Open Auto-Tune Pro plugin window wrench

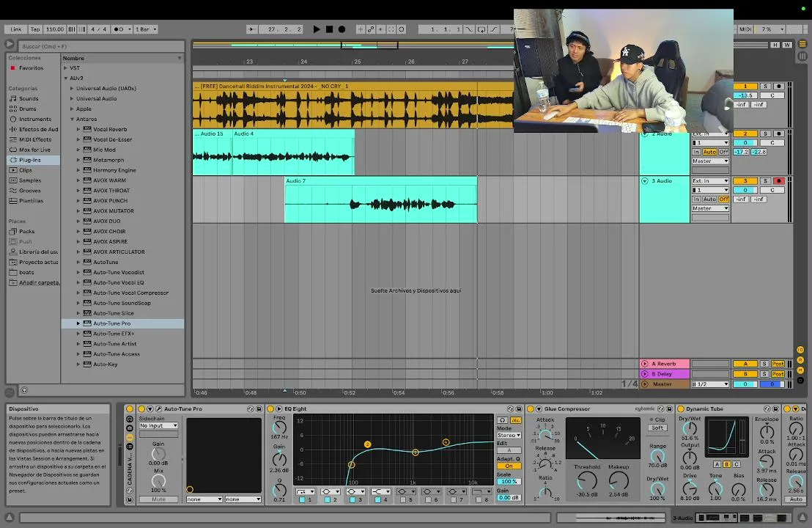tap(159, 408)
